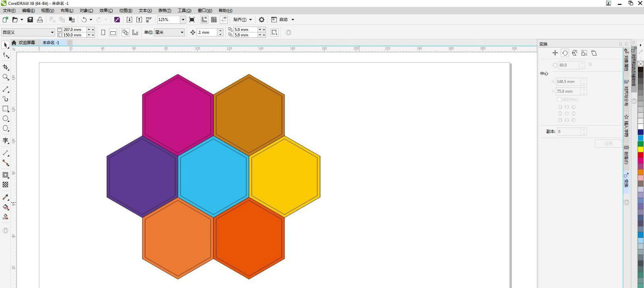The height and width of the screenshot is (288, 644).
Task: Click the Save icon in the toolbar
Action: coord(30,20)
